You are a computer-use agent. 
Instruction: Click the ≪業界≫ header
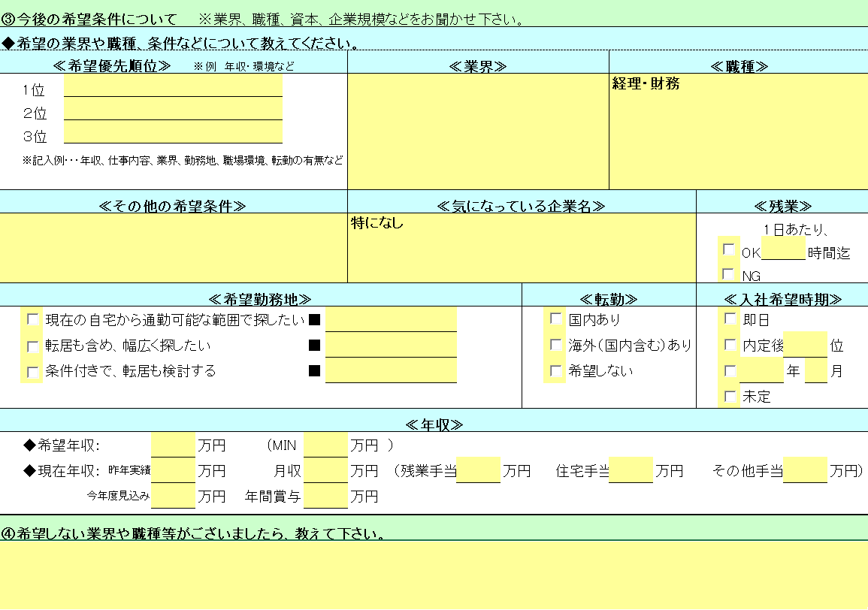coord(478,66)
